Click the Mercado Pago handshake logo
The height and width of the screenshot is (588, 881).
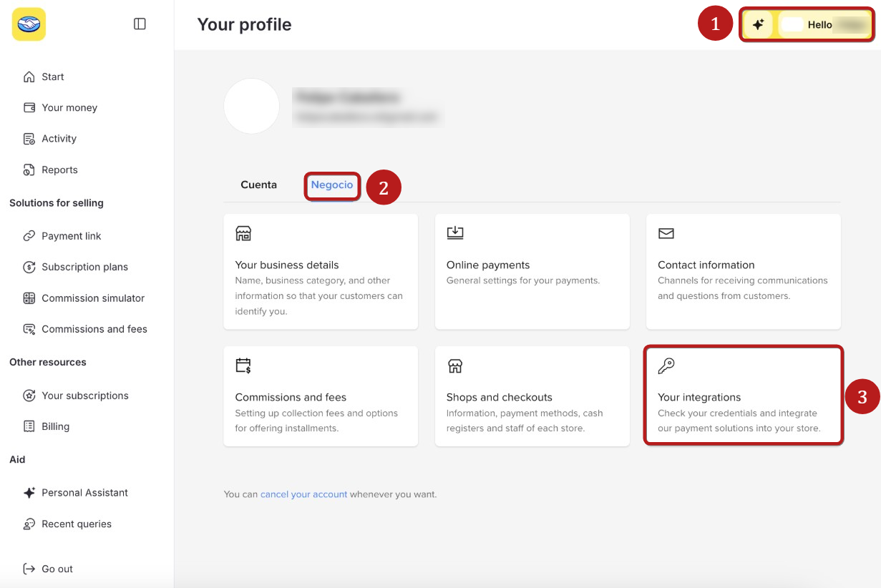pos(29,24)
